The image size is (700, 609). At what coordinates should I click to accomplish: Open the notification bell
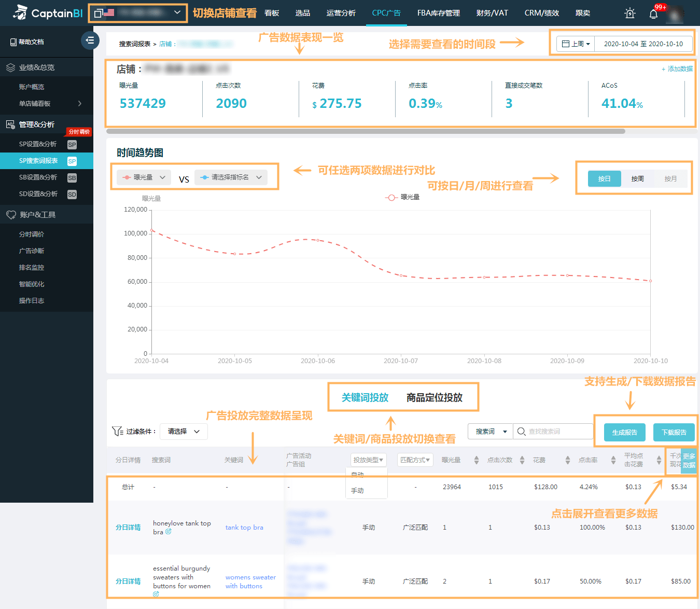tap(653, 13)
